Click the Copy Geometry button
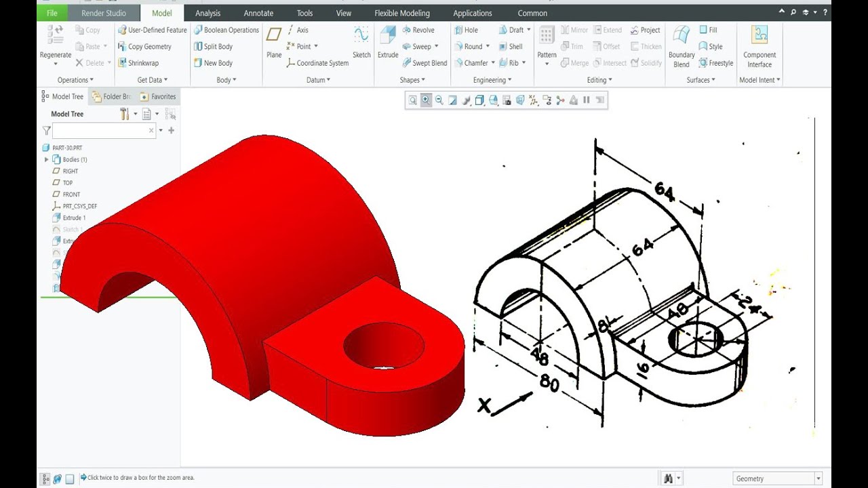Image resolution: width=868 pixels, height=488 pixels. pyautogui.click(x=144, y=47)
